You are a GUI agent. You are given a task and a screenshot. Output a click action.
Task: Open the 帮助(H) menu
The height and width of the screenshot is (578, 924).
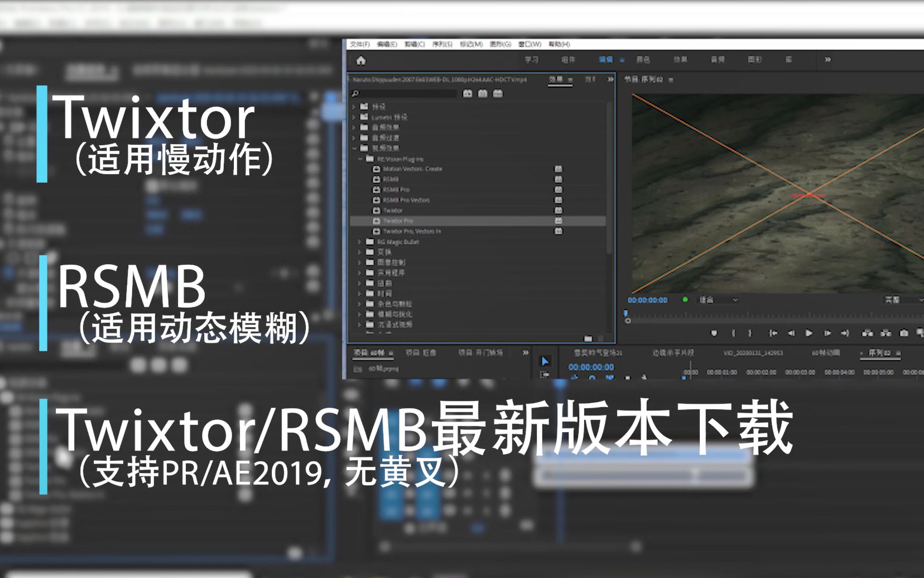[559, 44]
